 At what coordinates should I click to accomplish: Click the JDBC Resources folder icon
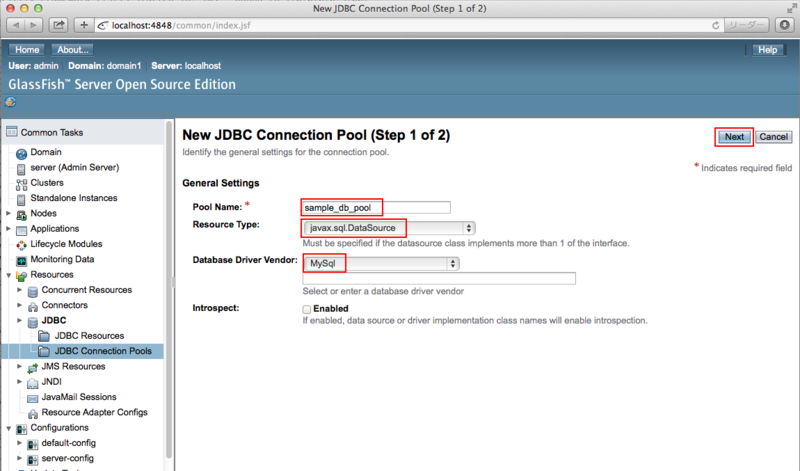coord(44,336)
